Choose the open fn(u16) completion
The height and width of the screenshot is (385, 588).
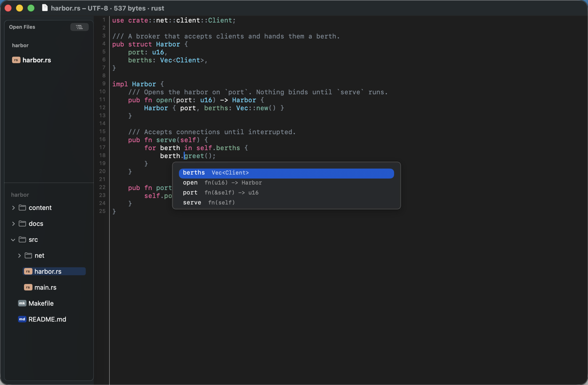tap(286, 183)
